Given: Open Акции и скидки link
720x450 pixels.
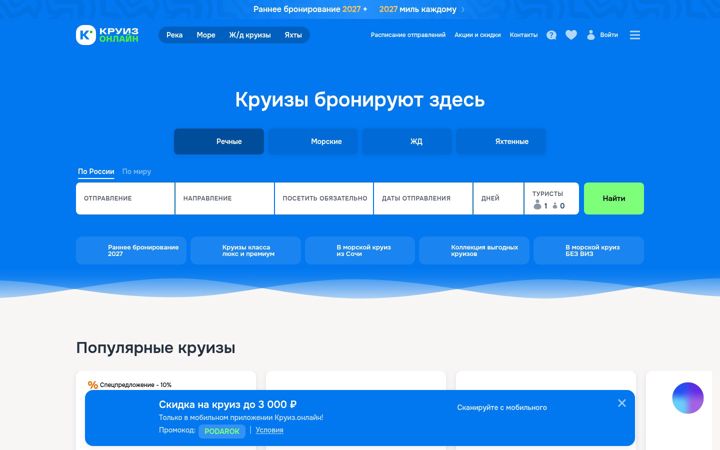Looking at the screenshot, I should coord(478,35).
